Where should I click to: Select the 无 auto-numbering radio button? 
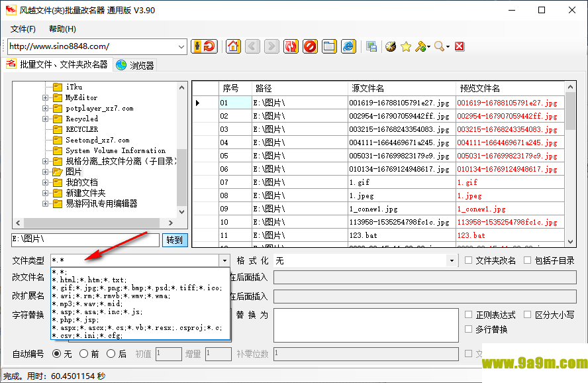pyautogui.click(x=57, y=354)
